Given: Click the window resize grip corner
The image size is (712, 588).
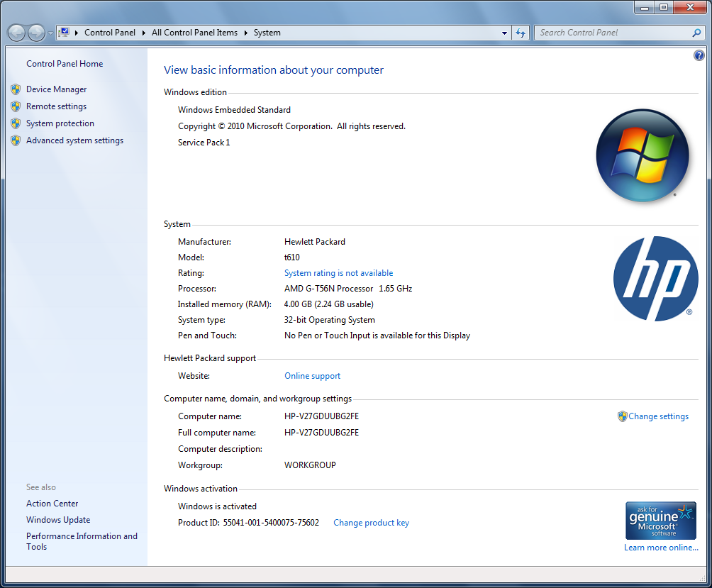Looking at the screenshot, I should 703,578.
